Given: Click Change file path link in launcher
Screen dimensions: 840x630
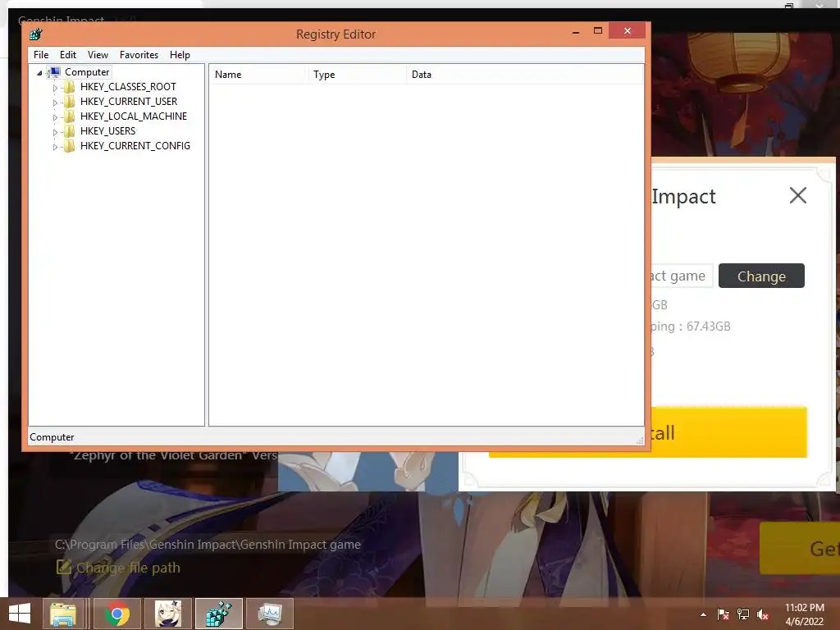Looking at the screenshot, I should click(128, 568).
